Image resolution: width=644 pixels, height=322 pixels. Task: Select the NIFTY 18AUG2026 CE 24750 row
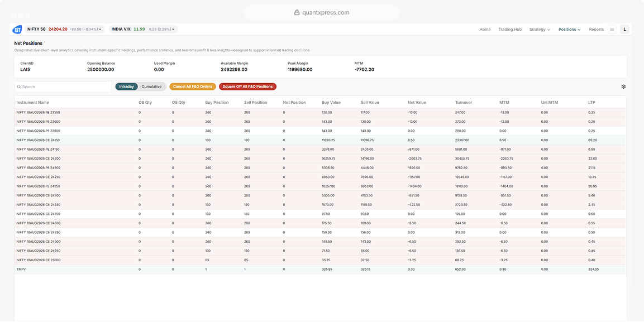click(321, 214)
